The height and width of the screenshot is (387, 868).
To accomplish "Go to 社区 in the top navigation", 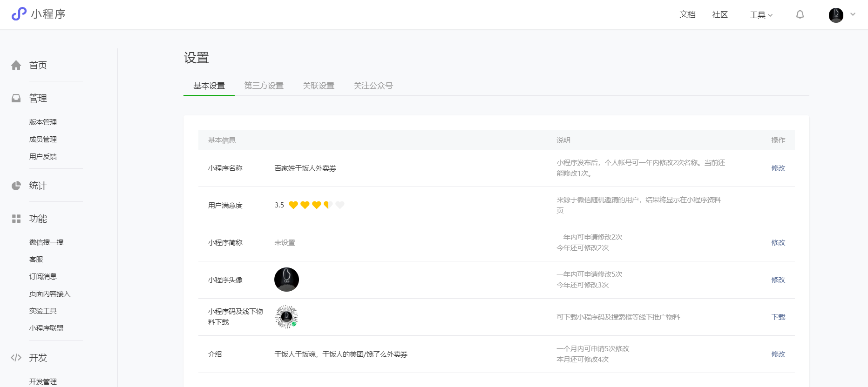I will [x=720, y=14].
